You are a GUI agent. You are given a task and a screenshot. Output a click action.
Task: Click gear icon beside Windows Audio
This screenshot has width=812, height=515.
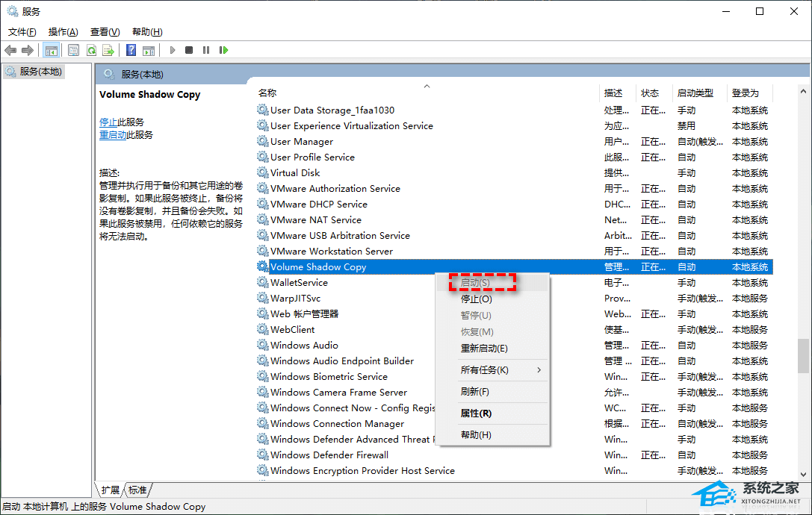click(262, 345)
